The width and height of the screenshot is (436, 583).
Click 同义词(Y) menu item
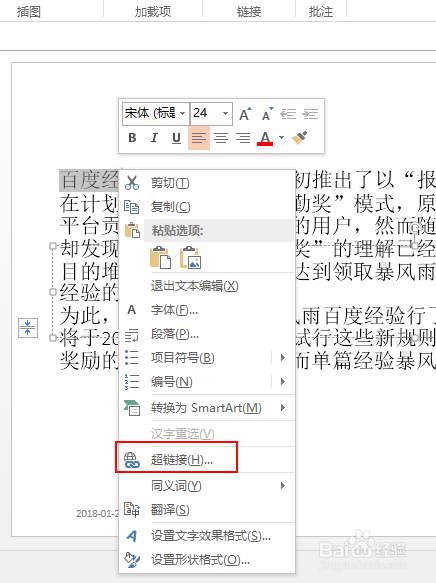coord(176,486)
